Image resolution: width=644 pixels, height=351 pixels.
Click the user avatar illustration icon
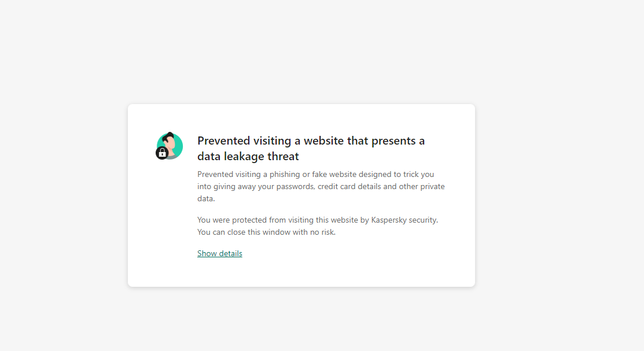(x=169, y=146)
